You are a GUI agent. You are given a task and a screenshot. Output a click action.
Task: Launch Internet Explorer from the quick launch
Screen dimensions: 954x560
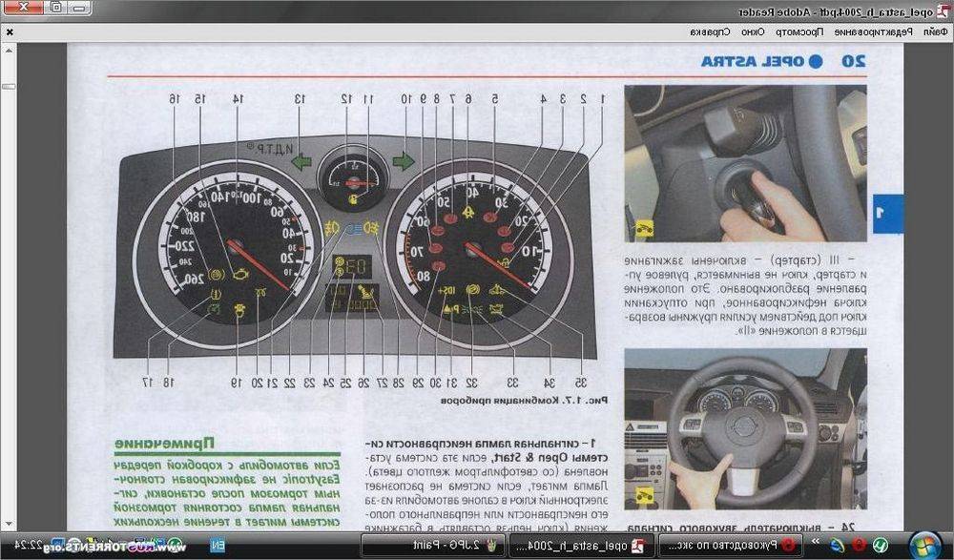point(838,545)
